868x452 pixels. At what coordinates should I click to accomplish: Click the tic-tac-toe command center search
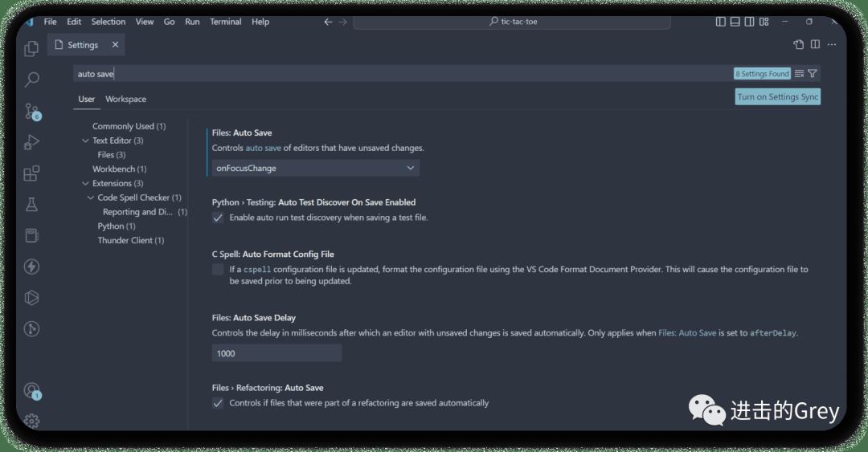(512, 22)
